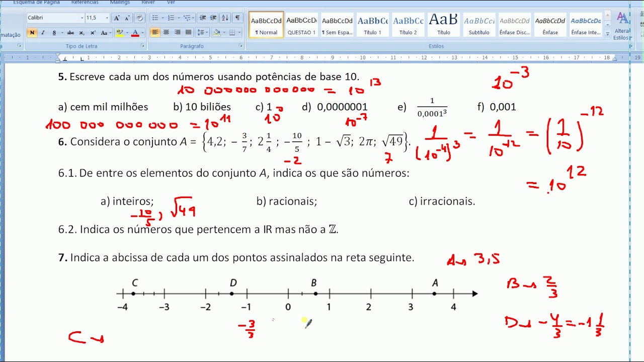
Task: Clear formatting with the eraser icon
Action: point(140,18)
